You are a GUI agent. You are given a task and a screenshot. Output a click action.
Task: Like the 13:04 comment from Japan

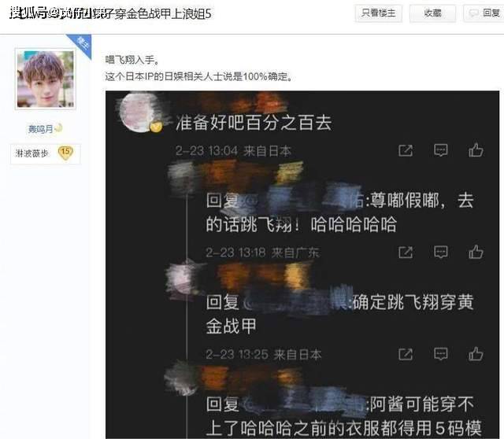pyautogui.click(x=476, y=149)
